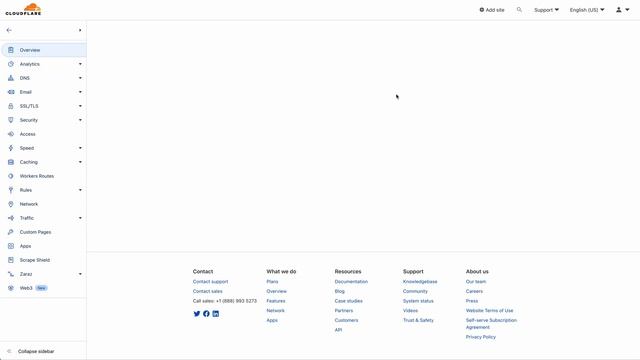Click the DNS network icon
The height and width of the screenshot is (360, 640).
[11, 78]
